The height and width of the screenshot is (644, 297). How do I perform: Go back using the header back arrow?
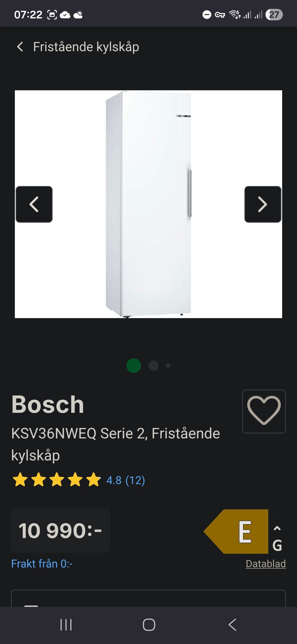pyautogui.click(x=20, y=47)
